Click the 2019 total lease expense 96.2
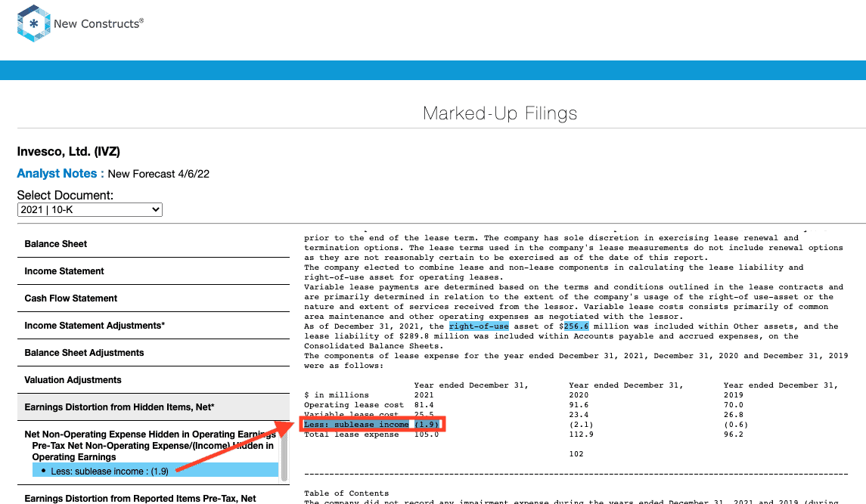Viewport: 866px width, 504px height. pyautogui.click(x=734, y=434)
